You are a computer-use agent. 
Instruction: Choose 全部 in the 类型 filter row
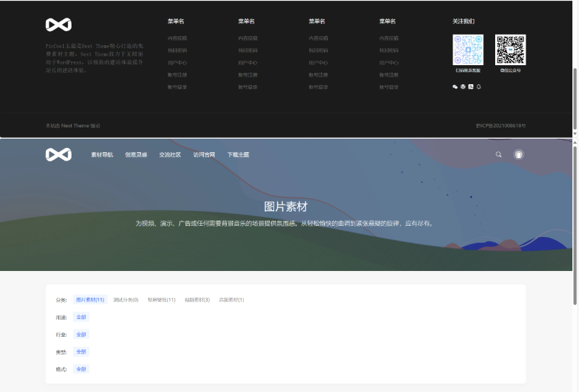pyautogui.click(x=81, y=352)
